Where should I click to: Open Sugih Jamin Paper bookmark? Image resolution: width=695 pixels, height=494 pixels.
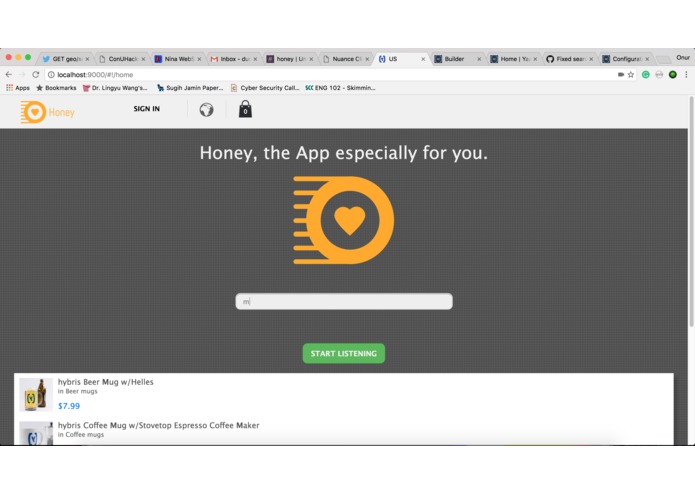click(190, 88)
